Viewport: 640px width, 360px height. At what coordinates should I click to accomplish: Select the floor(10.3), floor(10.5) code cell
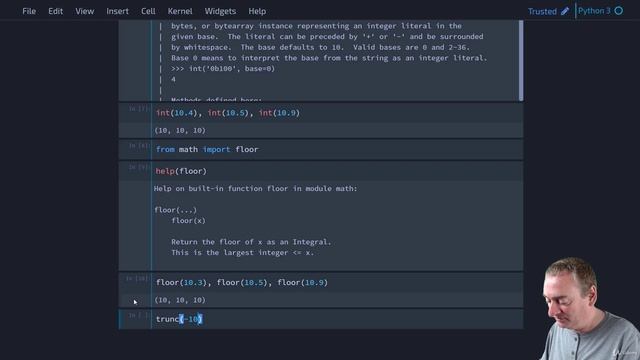click(338, 282)
